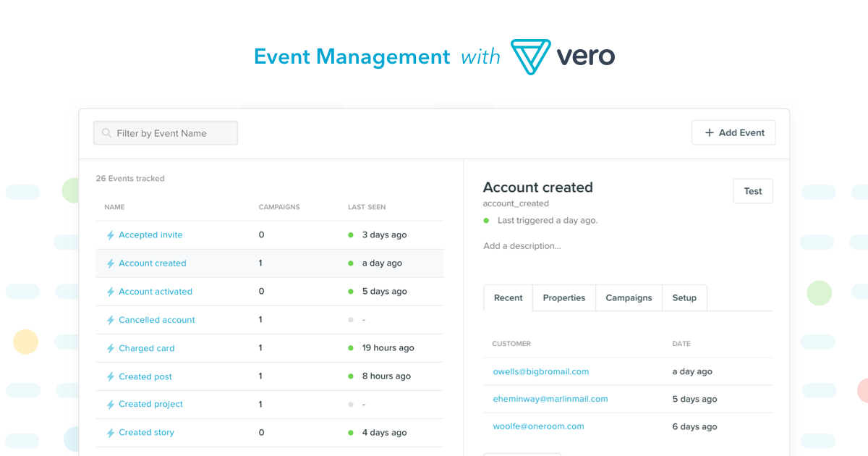Click the bolt icon beside Created project
The image size is (868, 456).
tap(111, 405)
